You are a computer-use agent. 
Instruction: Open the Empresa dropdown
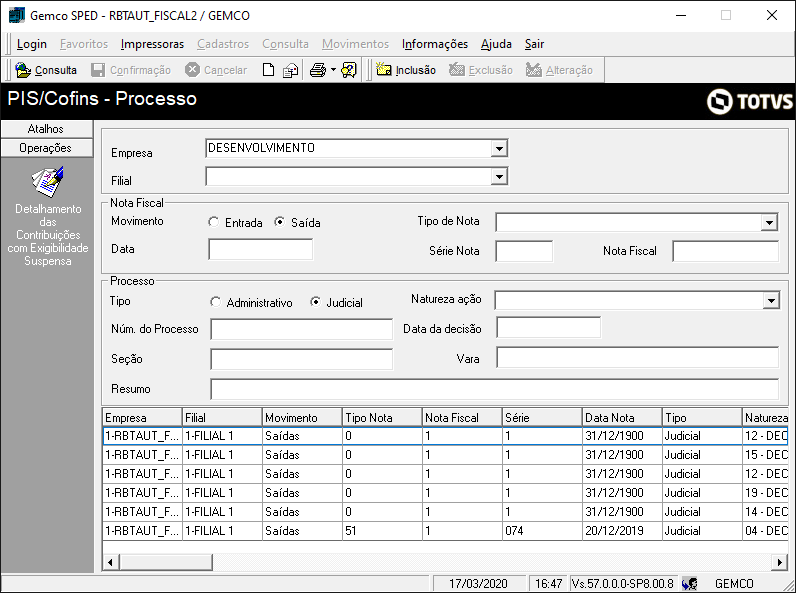(499, 148)
